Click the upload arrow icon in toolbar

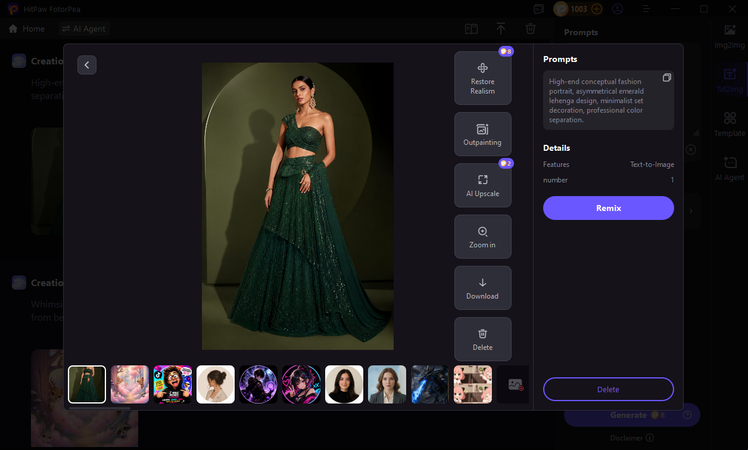(x=500, y=29)
